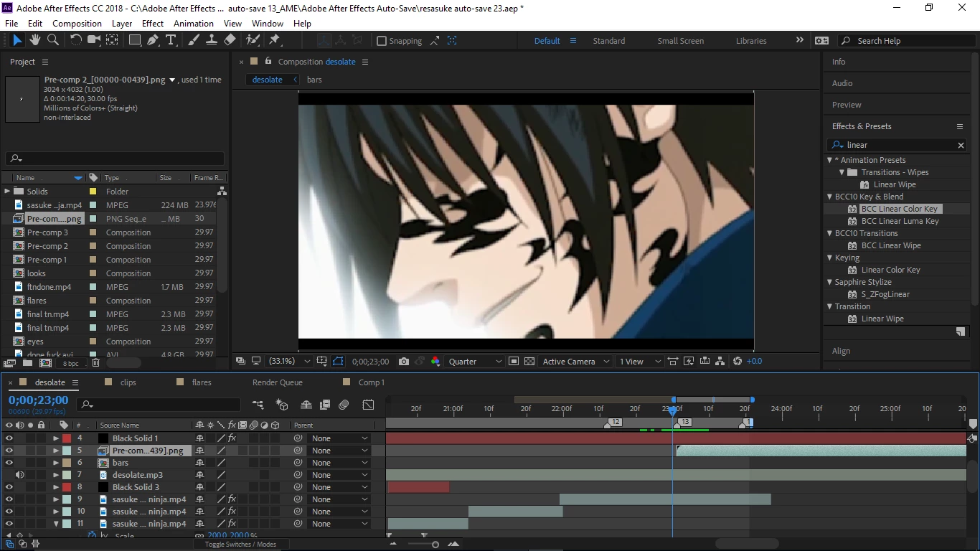The height and width of the screenshot is (551, 980).
Task: Hide the Black Solid 3 layer
Action: pos(9,487)
